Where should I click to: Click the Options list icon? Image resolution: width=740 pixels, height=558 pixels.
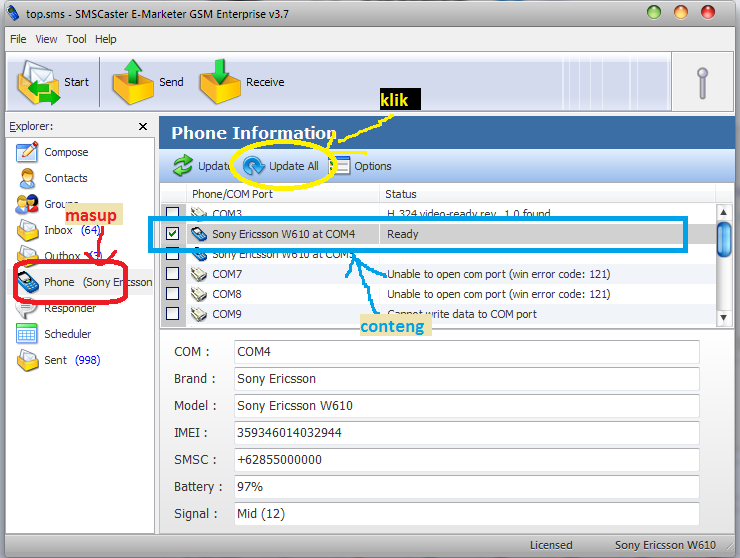[340, 166]
